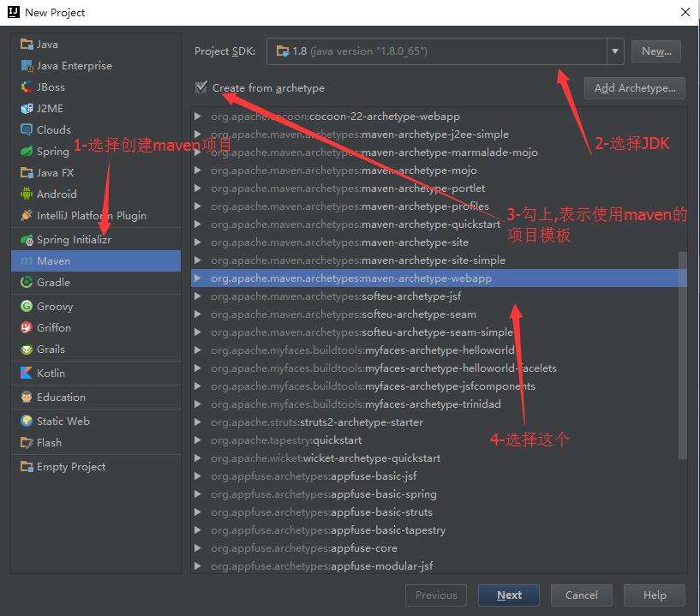
Task: Expand the struts2-archetype-starter entry
Action: pyautogui.click(x=197, y=422)
